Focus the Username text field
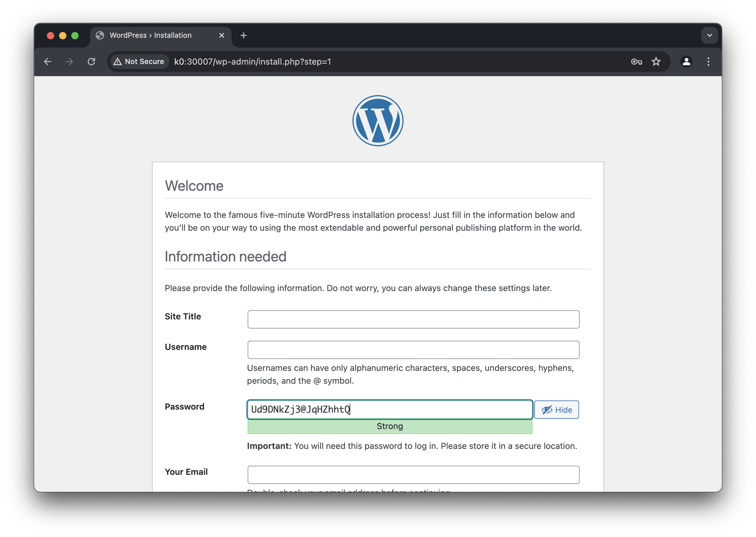 413,350
